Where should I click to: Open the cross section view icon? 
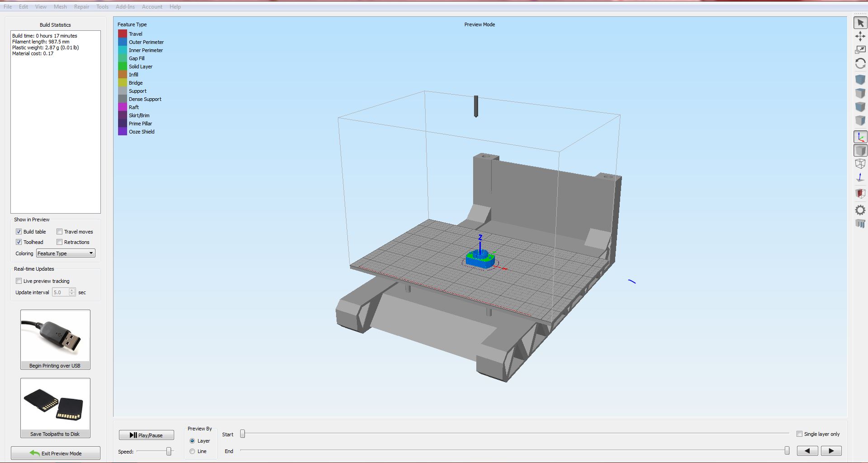pyautogui.click(x=860, y=194)
